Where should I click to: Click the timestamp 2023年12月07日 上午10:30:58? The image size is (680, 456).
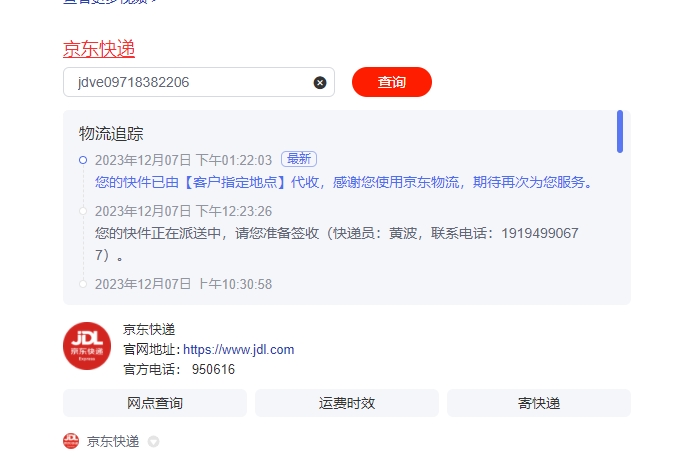pos(183,284)
